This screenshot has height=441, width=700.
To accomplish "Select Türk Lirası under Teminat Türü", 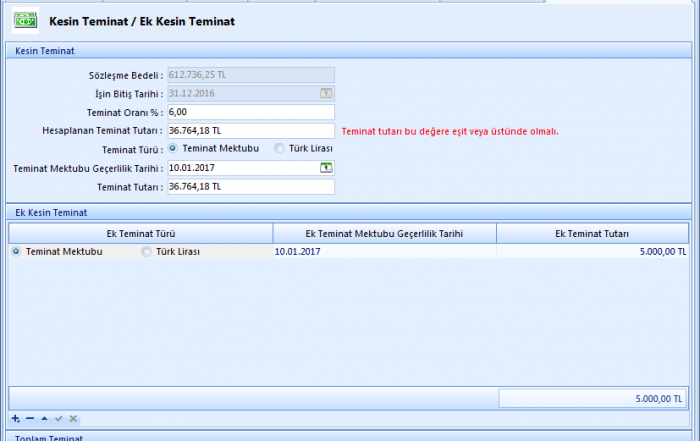I will 280,148.
